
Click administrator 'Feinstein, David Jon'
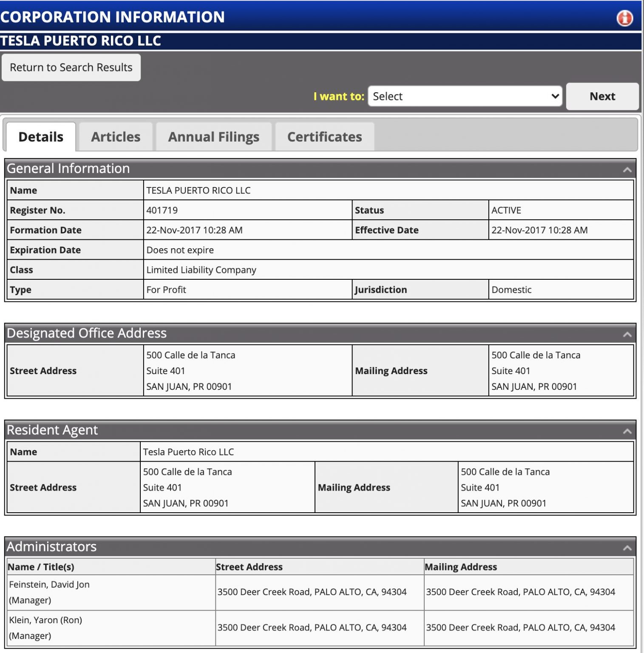pos(49,585)
